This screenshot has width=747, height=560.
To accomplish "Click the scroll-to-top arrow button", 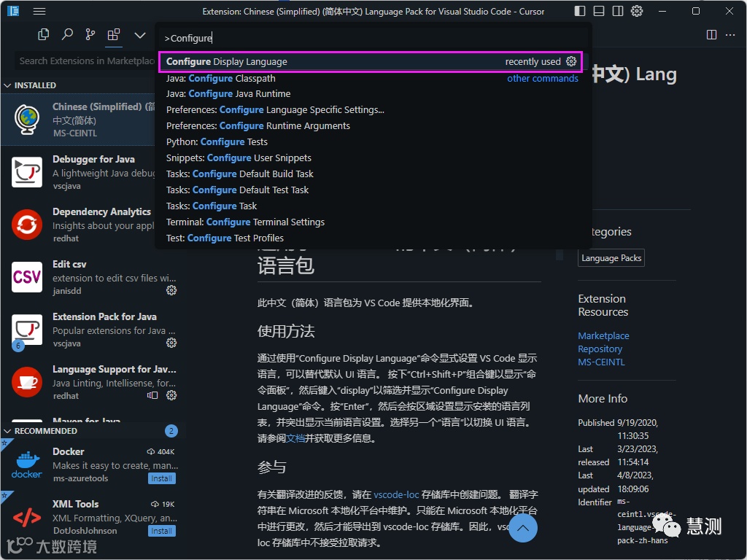I will coord(522,528).
